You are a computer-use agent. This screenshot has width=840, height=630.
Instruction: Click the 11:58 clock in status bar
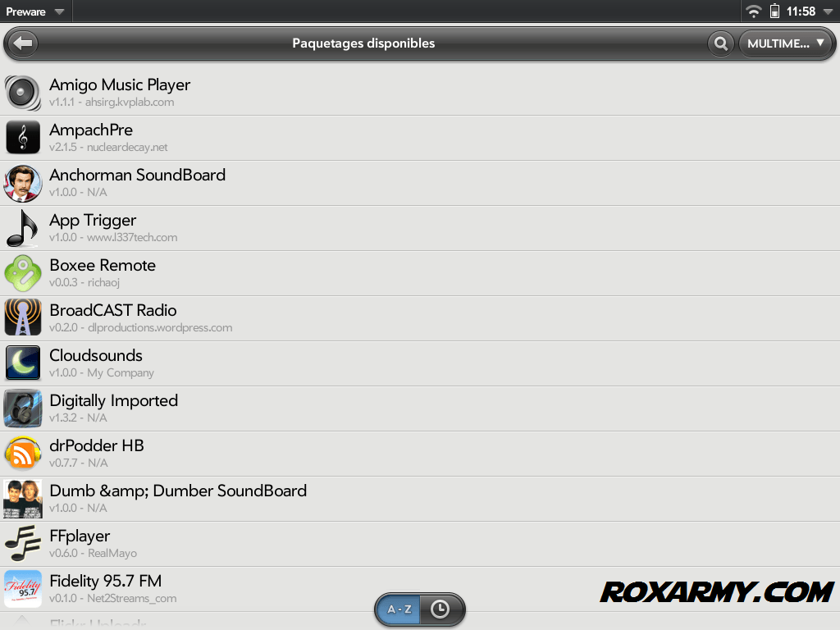click(x=801, y=11)
